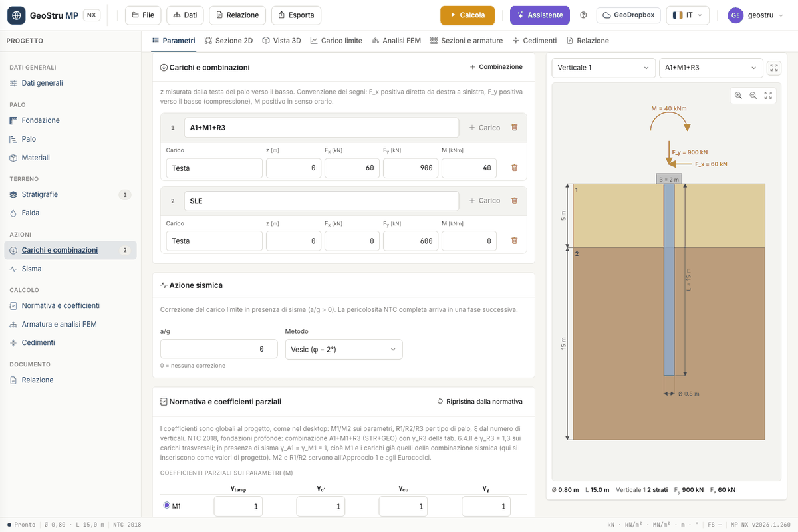Open Materiali in the project sidebar
The height and width of the screenshot is (532, 798).
coord(70,158)
